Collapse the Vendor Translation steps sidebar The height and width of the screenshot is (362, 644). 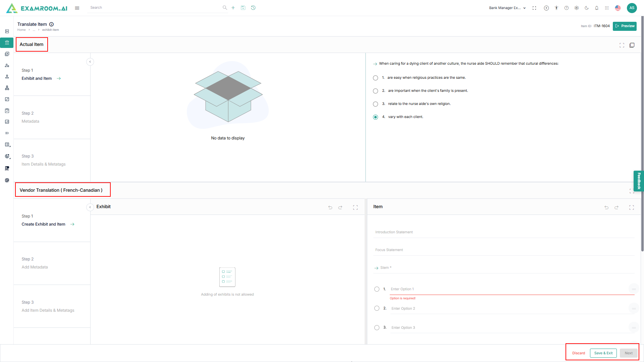pyautogui.click(x=90, y=207)
